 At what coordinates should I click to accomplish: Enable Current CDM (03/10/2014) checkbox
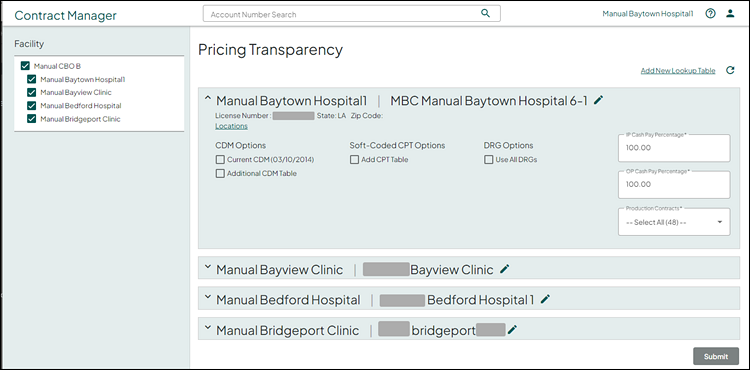pos(220,160)
